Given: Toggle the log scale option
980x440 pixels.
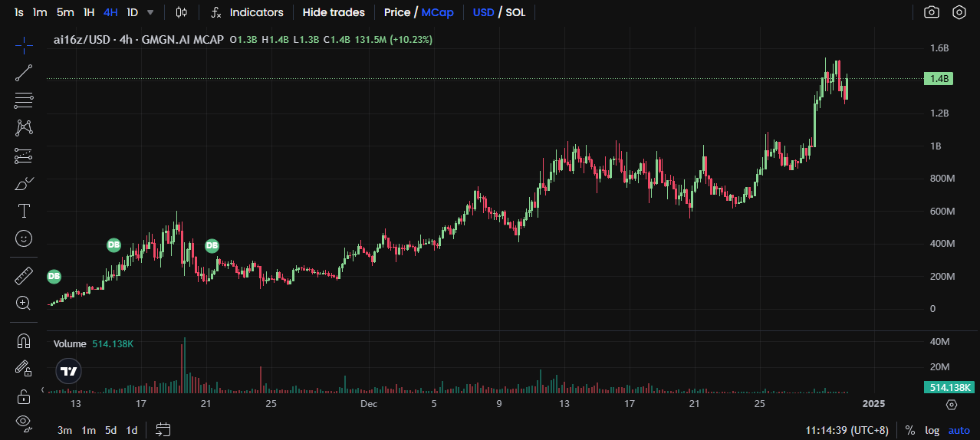Looking at the screenshot, I should [x=932, y=430].
